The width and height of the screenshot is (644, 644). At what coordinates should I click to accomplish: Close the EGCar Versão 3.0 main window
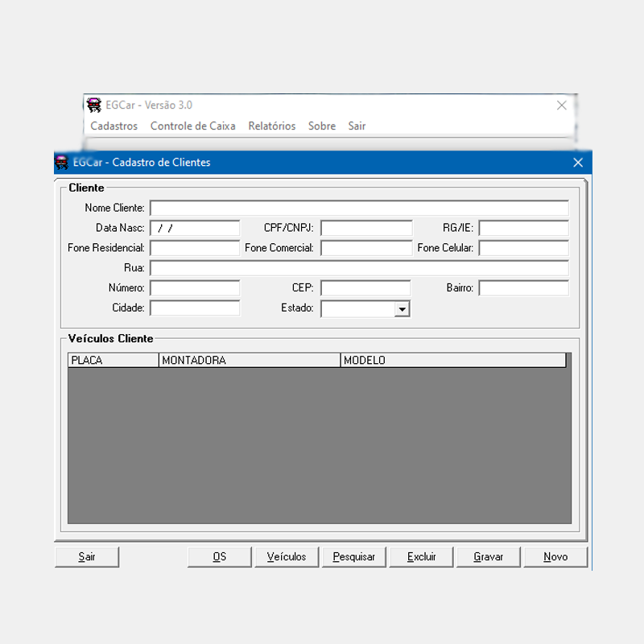pyautogui.click(x=561, y=105)
